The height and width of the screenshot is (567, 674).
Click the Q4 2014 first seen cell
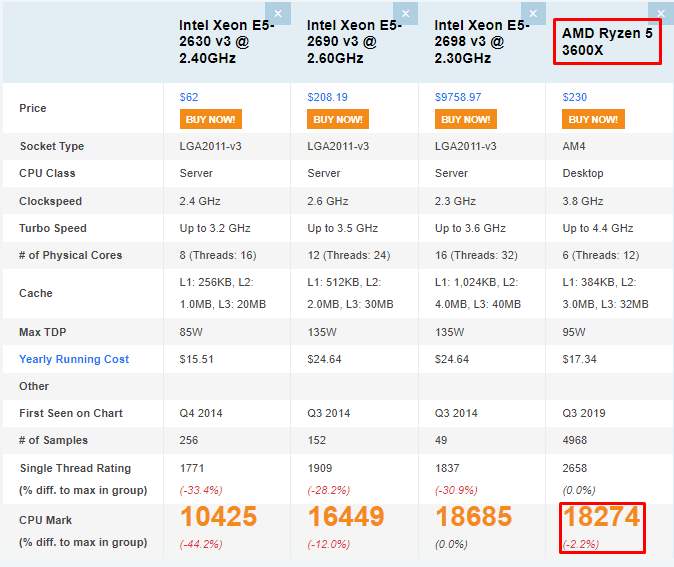click(201, 413)
